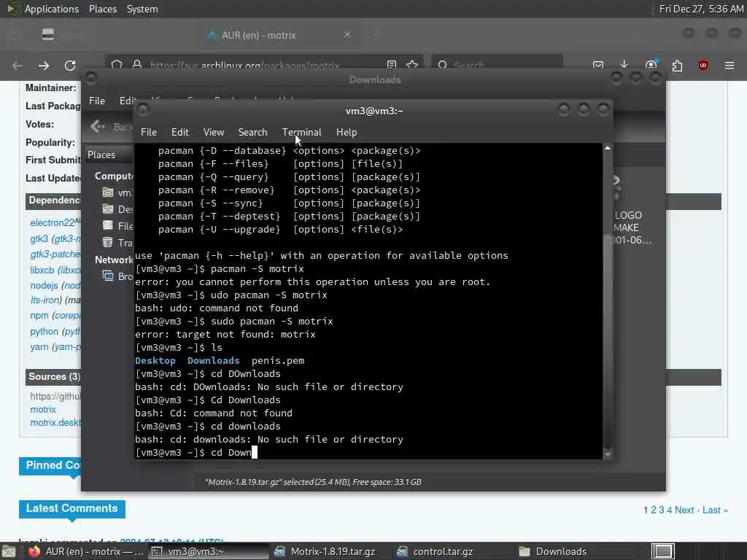Open the Terminal menu in terminal window

pos(301,133)
